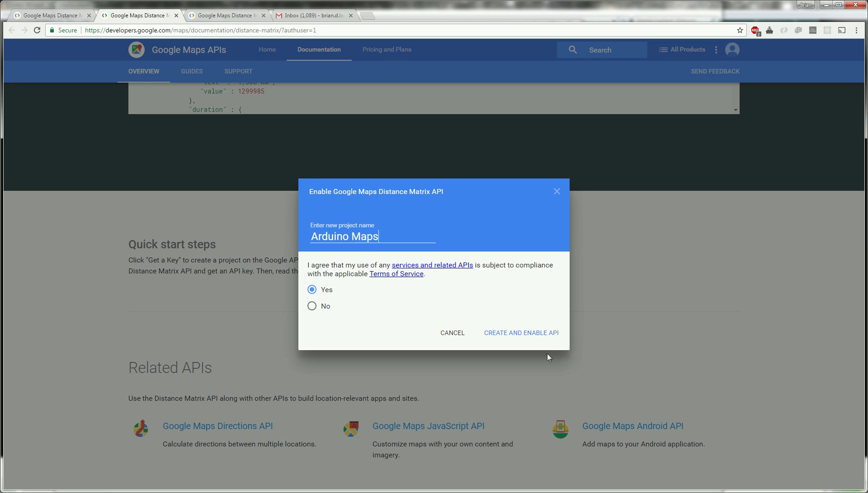Open the vertical dots menu beside All Products
Image resolution: width=868 pixels, height=493 pixels.
[x=716, y=50]
